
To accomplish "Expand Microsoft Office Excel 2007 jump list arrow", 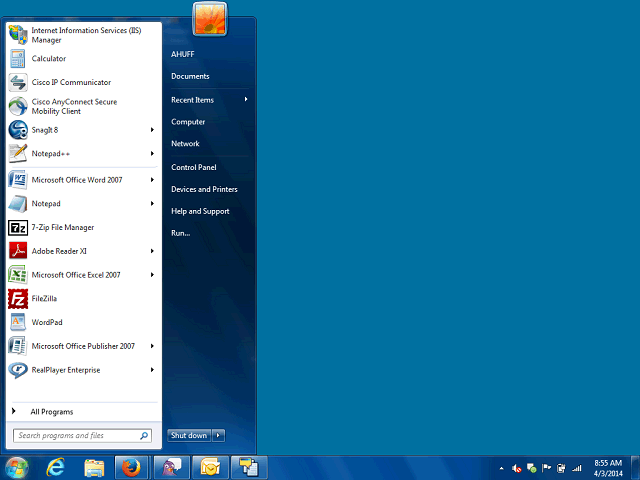I will [152, 275].
